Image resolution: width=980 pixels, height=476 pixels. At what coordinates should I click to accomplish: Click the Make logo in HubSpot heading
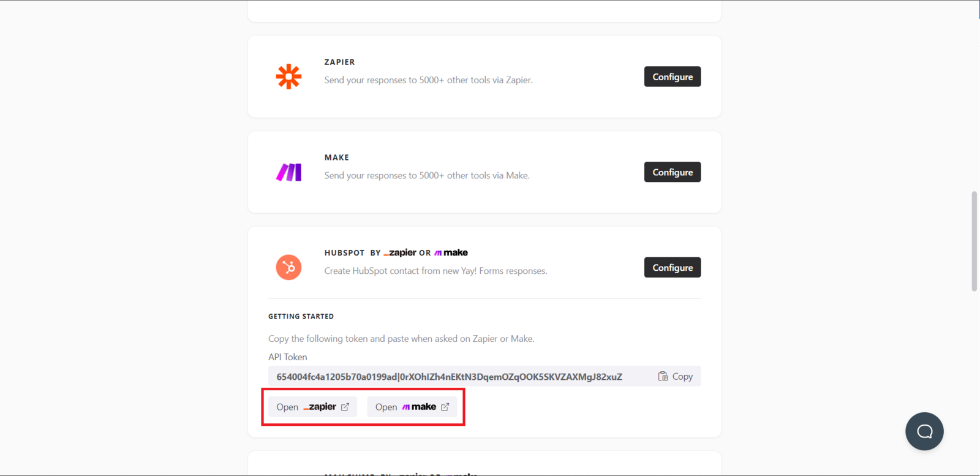coord(451,252)
